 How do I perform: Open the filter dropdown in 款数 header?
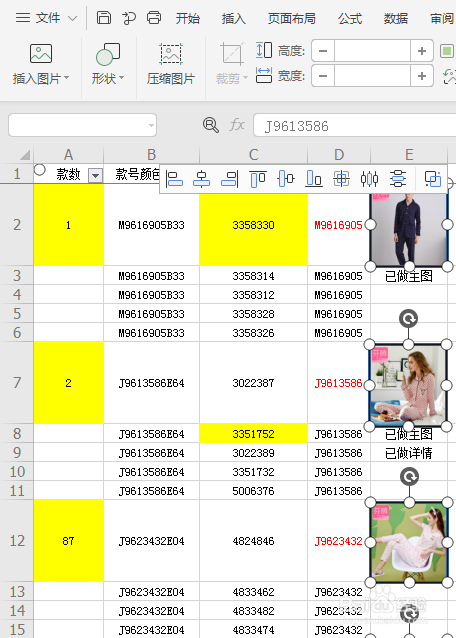[x=96, y=176]
